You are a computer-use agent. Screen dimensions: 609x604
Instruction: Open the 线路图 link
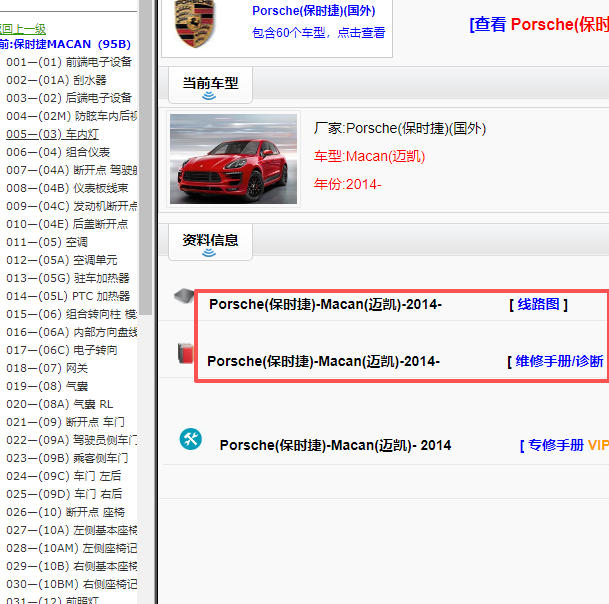coord(538,304)
